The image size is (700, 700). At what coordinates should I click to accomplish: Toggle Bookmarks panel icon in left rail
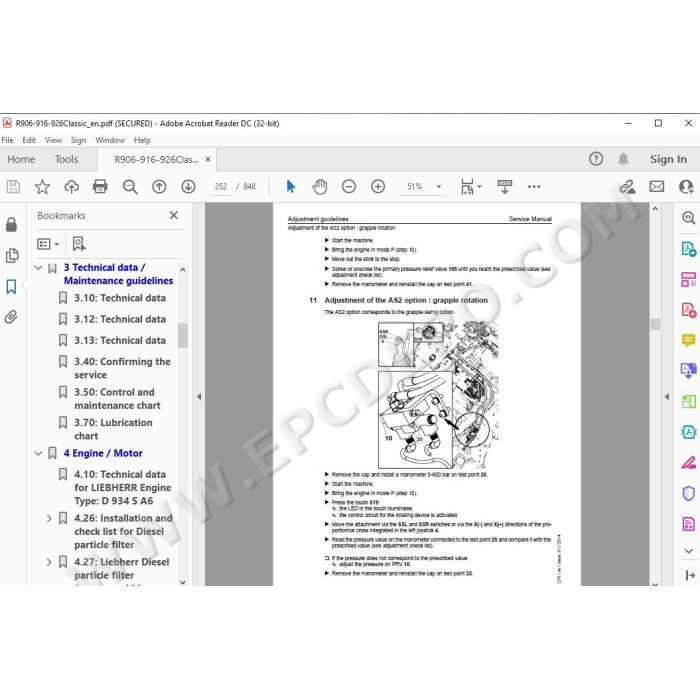[x=11, y=286]
